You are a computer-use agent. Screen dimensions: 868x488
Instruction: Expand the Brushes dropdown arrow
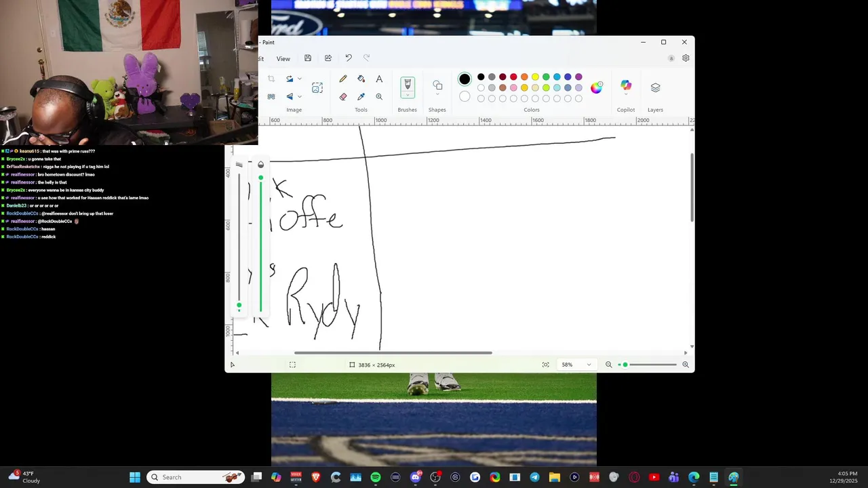[408, 96]
